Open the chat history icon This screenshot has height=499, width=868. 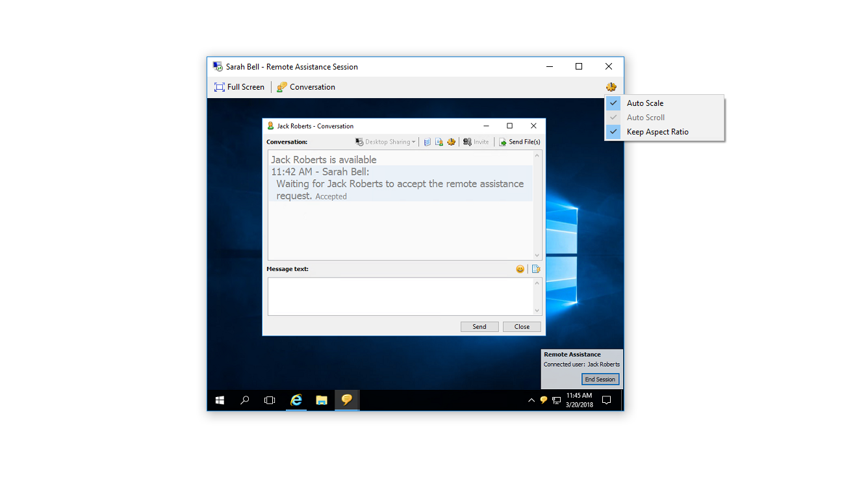tap(428, 142)
